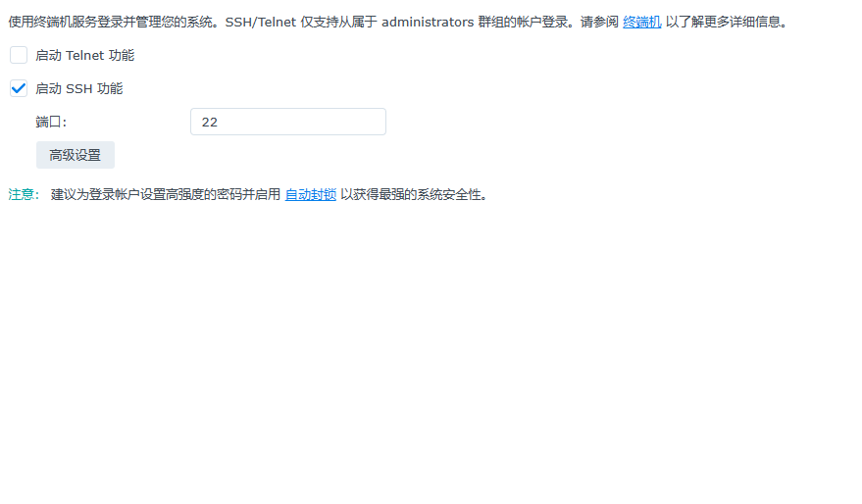Click the 启动 SSH 功能 label text
The image size is (862, 504).
(x=79, y=88)
